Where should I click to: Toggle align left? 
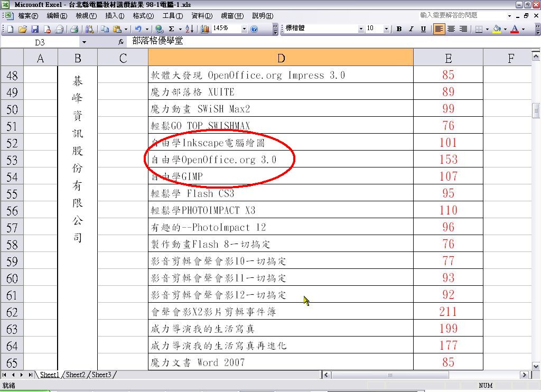pyautogui.click(x=439, y=29)
